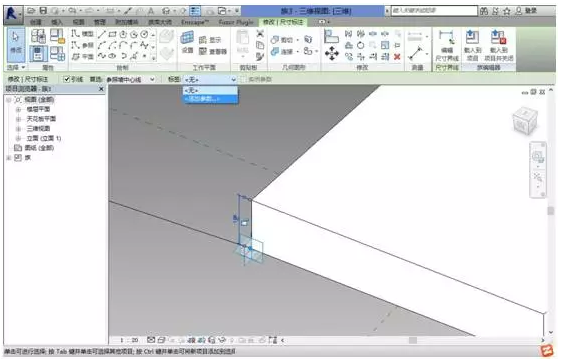Select the Spline draw tool

[x=102, y=56]
